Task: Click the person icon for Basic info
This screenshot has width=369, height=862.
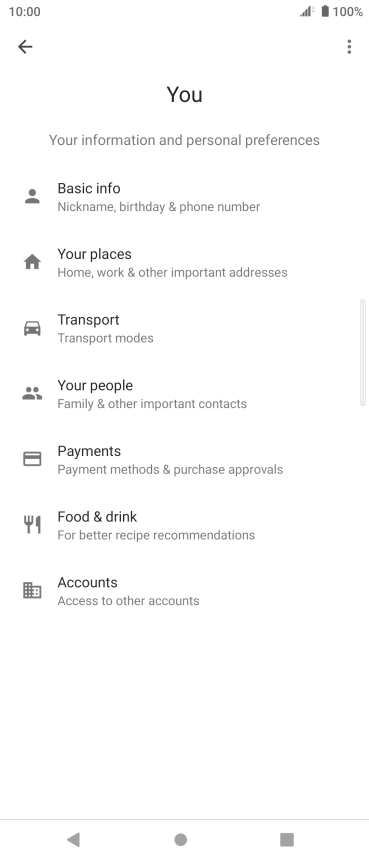Action: tap(32, 197)
